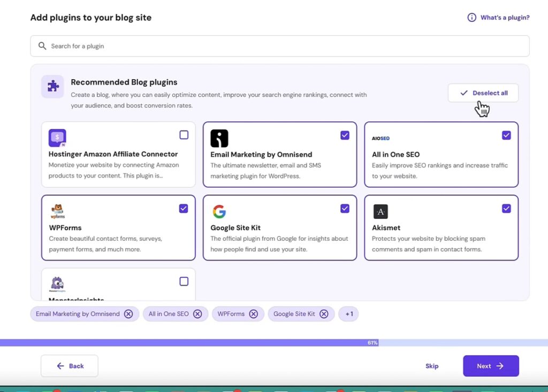Skip the plugin selection step
Viewport: 548px width, 392px height.
(x=432, y=366)
